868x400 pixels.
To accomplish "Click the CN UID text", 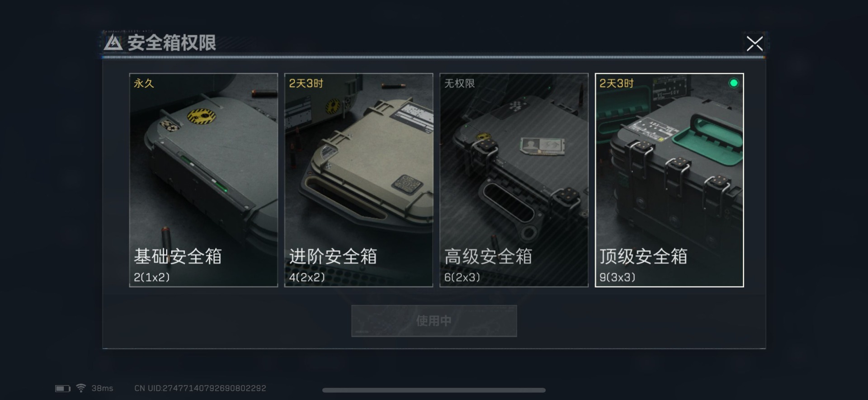I will click(x=200, y=388).
